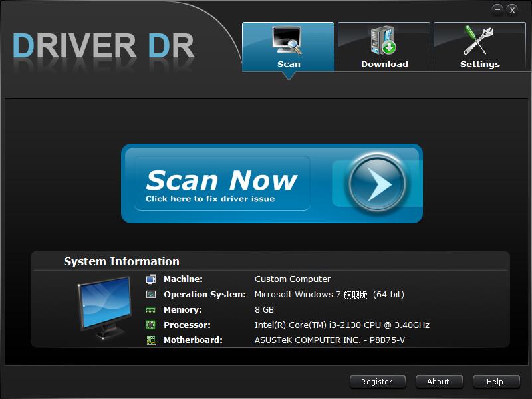Click the Machine row icon
This screenshot has height=399, width=532.
(x=151, y=279)
